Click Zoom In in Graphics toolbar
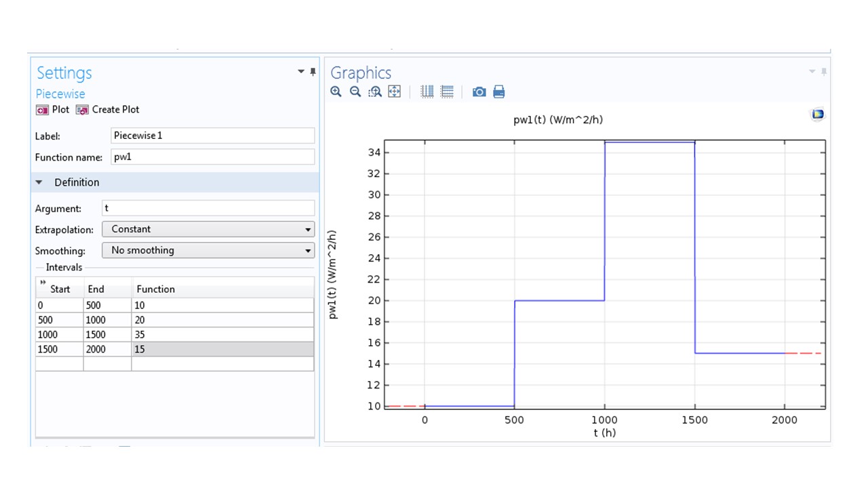The width and height of the screenshot is (868, 488). click(x=336, y=91)
